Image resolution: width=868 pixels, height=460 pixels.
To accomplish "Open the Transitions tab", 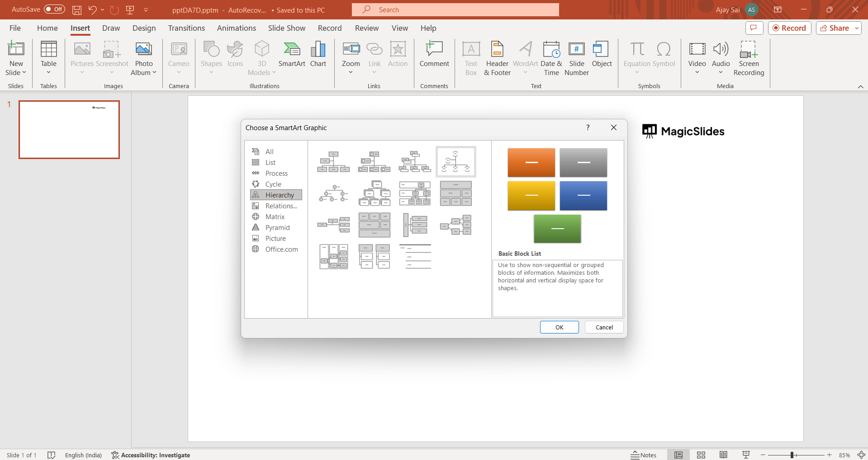I will click(x=186, y=28).
